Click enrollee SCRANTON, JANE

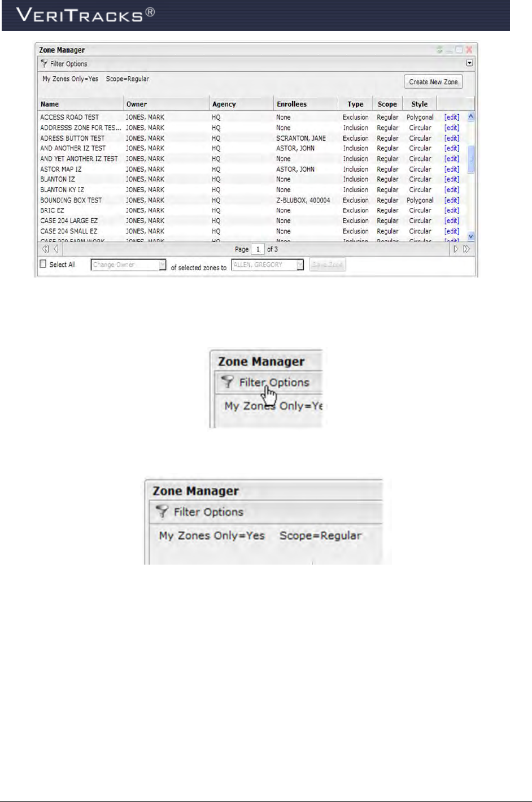click(x=301, y=138)
